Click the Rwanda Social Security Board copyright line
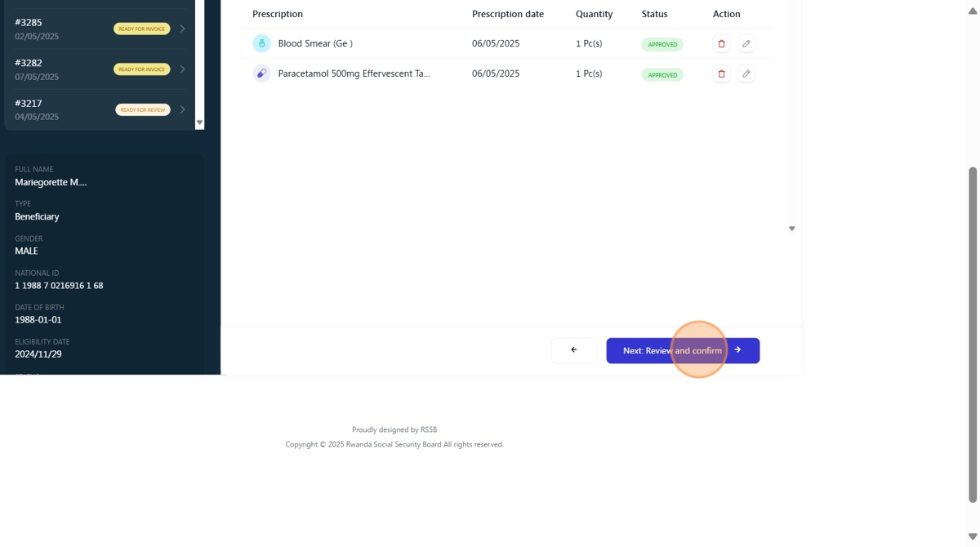The height and width of the screenshot is (547, 980). pyautogui.click(x=394, y=444)
